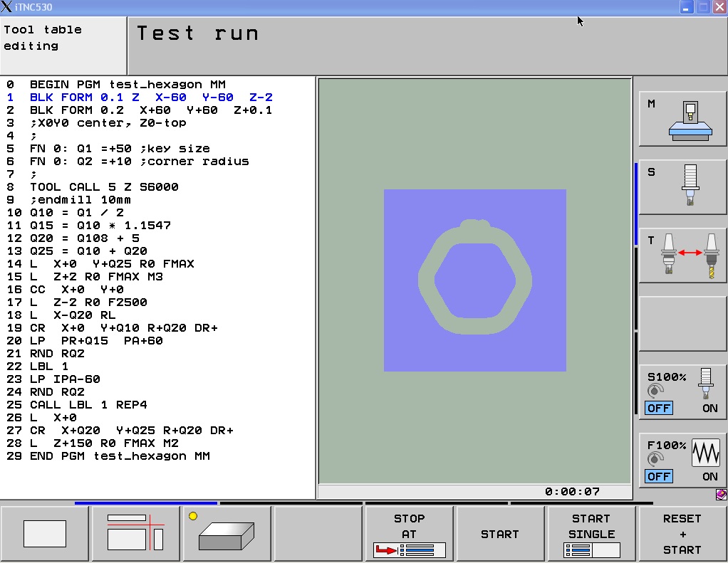Click the STOP AT softkey
Viewport: 728px width, 563px height.
(409, 535)
